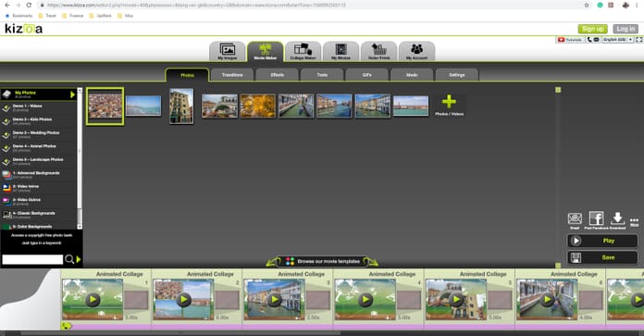
Task: Switch to the GIFs tab
Action: coord(366,75)
